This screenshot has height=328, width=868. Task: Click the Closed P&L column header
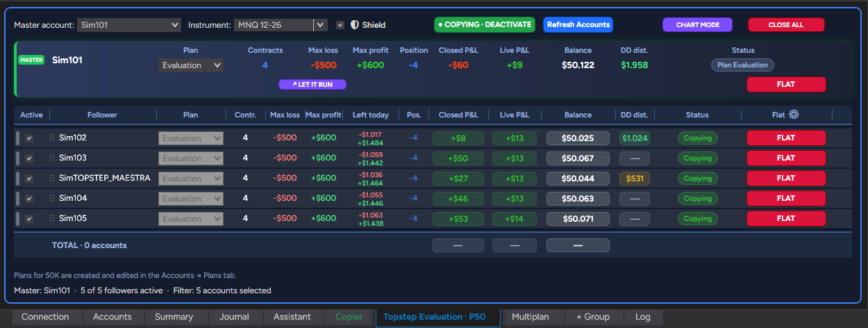458,115
